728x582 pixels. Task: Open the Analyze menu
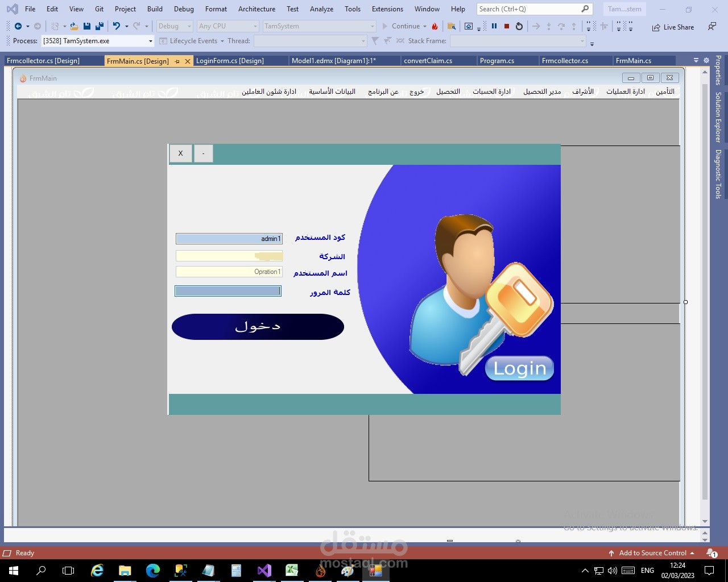321,9
